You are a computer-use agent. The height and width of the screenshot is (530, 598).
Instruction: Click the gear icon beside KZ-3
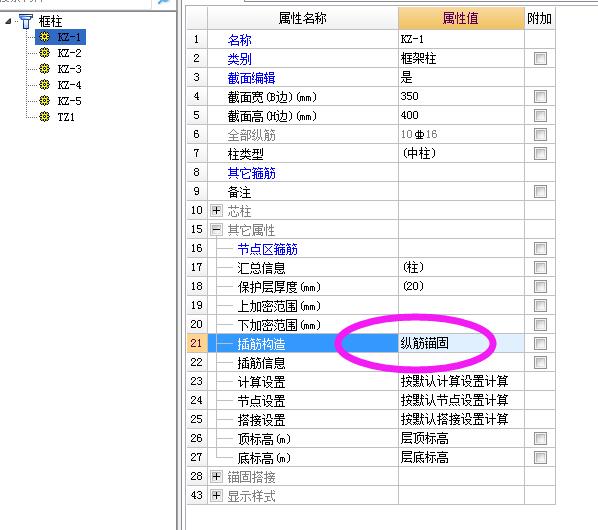pos(44,69)
